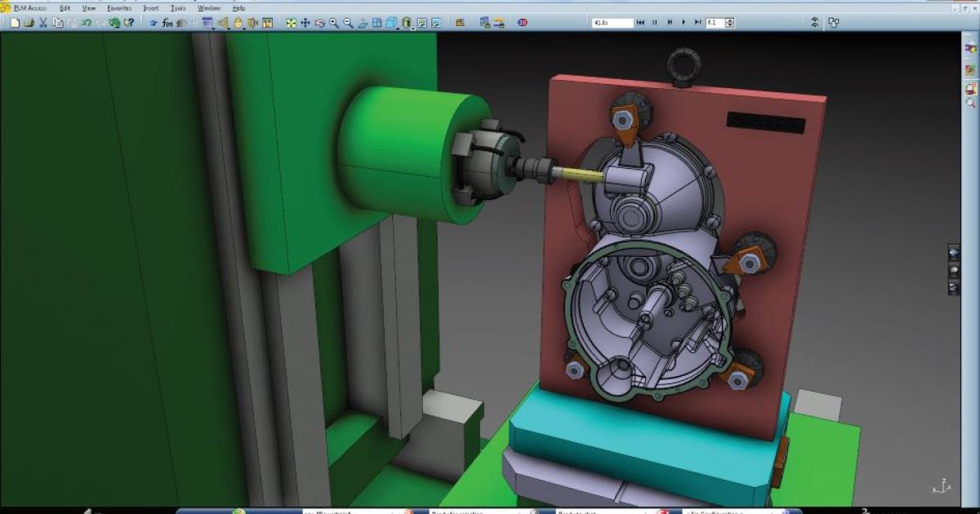
Task: Click the simulation time field showing 41.8s
Action: [612, 23]
